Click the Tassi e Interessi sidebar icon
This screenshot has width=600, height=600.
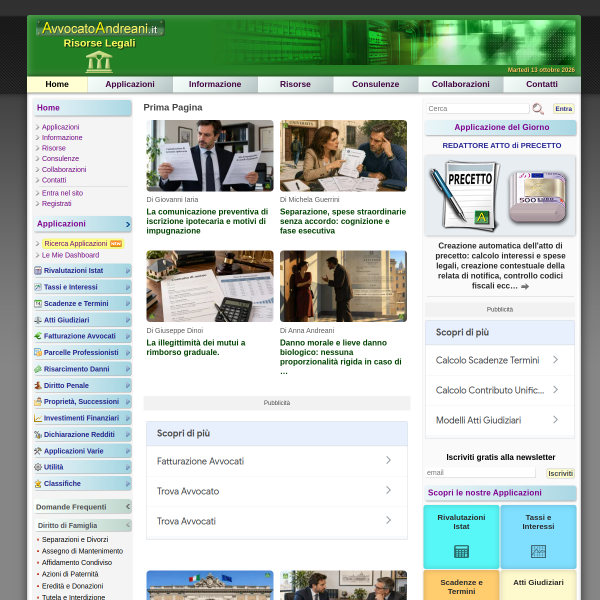[38, 287]
